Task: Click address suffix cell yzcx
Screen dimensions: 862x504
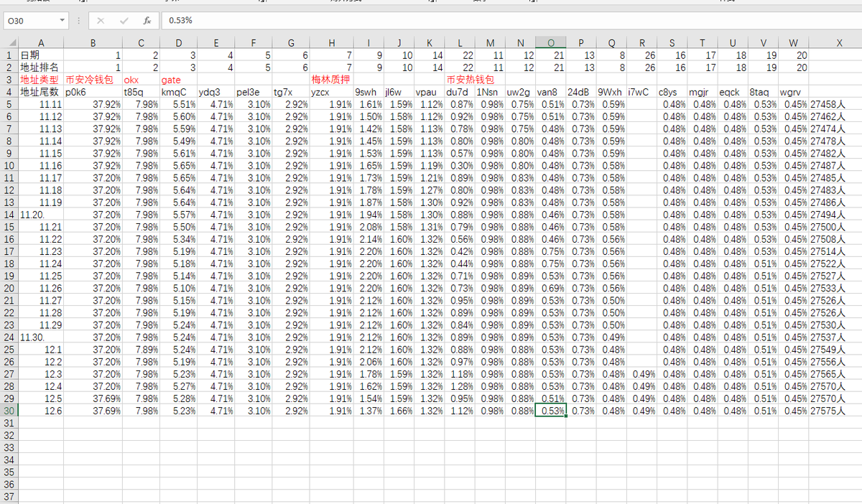Action: tap(331, 92)
